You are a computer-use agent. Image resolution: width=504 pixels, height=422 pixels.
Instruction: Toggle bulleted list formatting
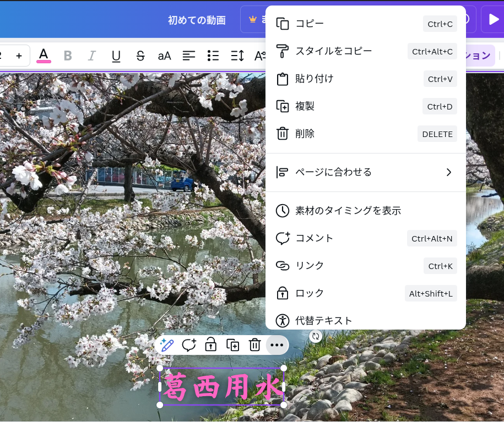click(213, 56)
